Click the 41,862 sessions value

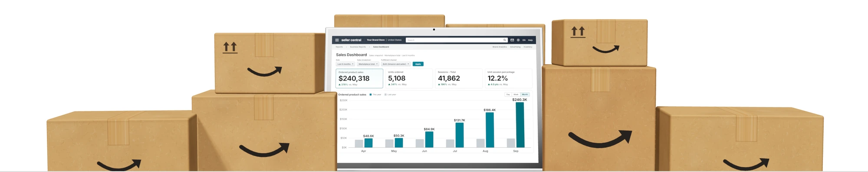[449, 78]
